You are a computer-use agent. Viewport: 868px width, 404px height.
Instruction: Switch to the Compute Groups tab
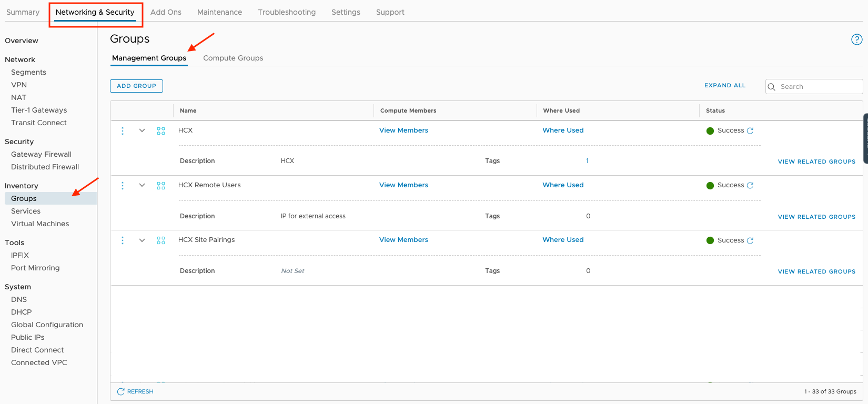tap(233, 58)
